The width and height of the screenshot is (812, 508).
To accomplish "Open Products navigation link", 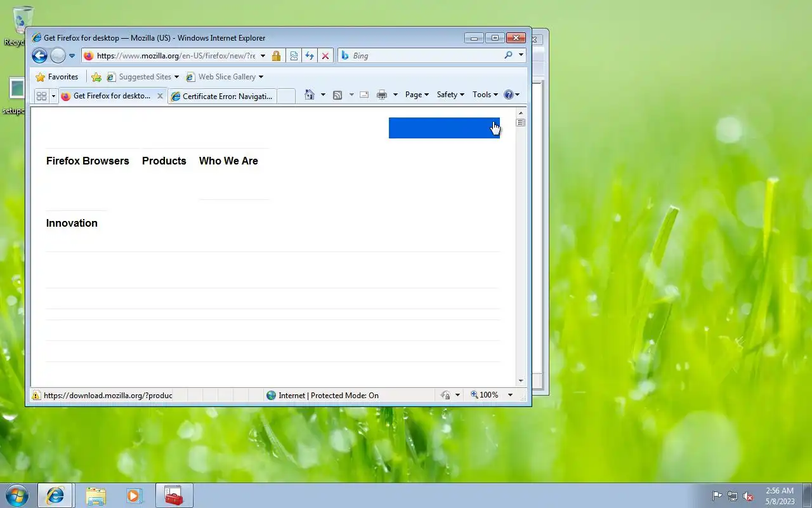I will point(164,161).
